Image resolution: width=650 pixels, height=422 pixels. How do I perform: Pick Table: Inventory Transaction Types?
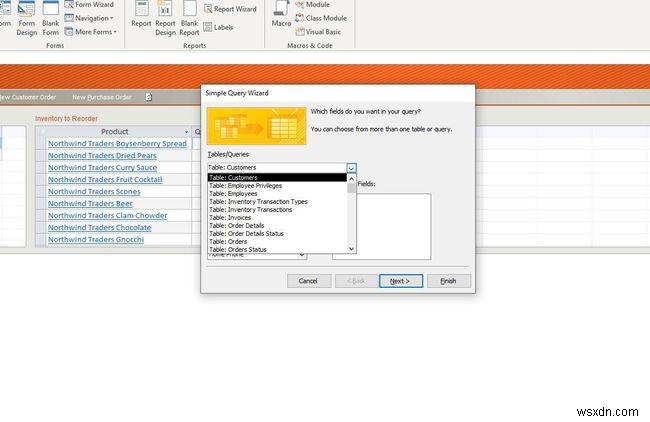point(277,201)
